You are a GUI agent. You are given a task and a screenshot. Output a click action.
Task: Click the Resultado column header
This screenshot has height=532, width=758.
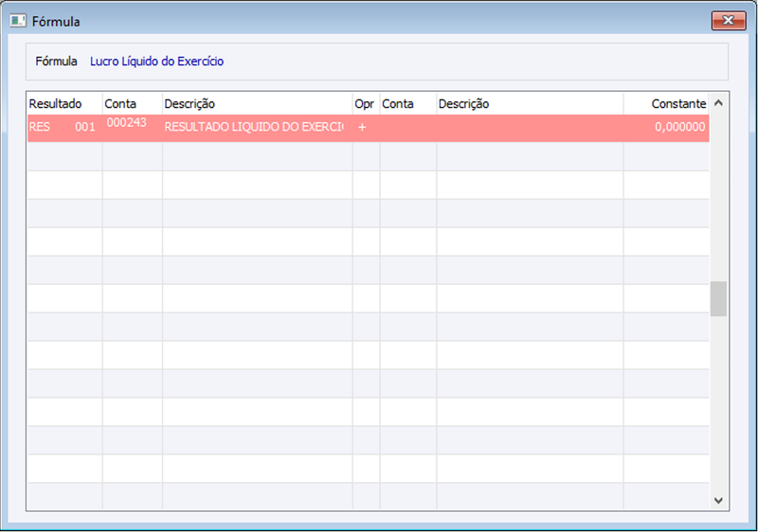(64, 104)
